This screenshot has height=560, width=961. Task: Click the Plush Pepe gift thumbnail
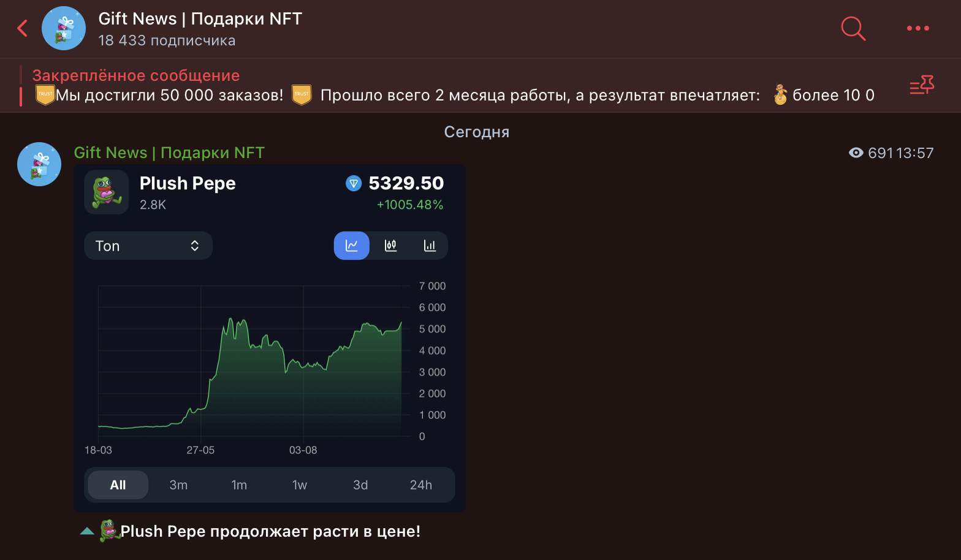107,192
